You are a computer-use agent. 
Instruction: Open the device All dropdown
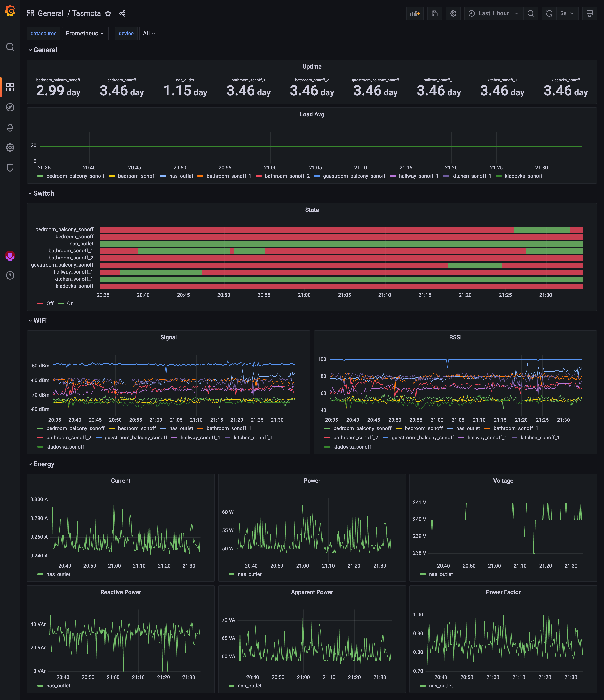click(149, 34)
